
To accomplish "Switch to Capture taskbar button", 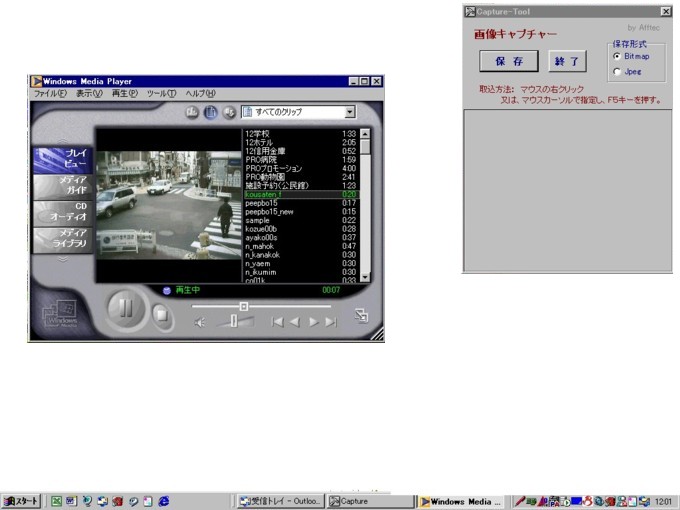I will tap(370, 501).
